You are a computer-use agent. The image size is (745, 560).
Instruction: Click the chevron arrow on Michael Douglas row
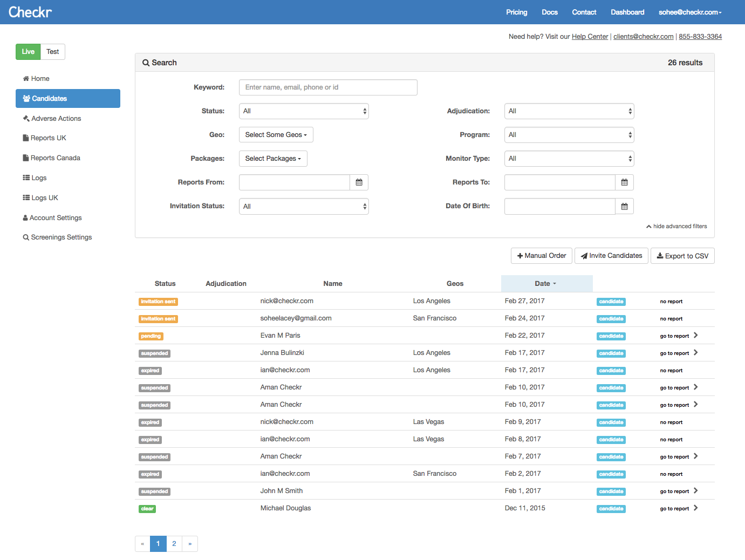click(x=696, y=508)
